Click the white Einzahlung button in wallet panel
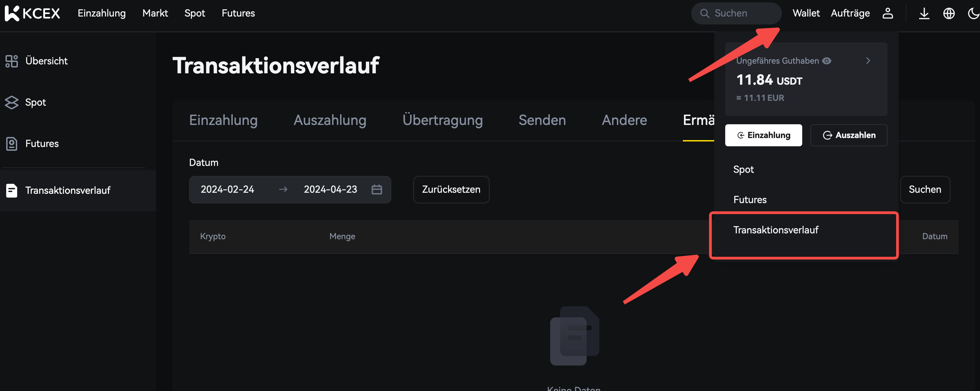980x391 pixels. pos(763,135)
